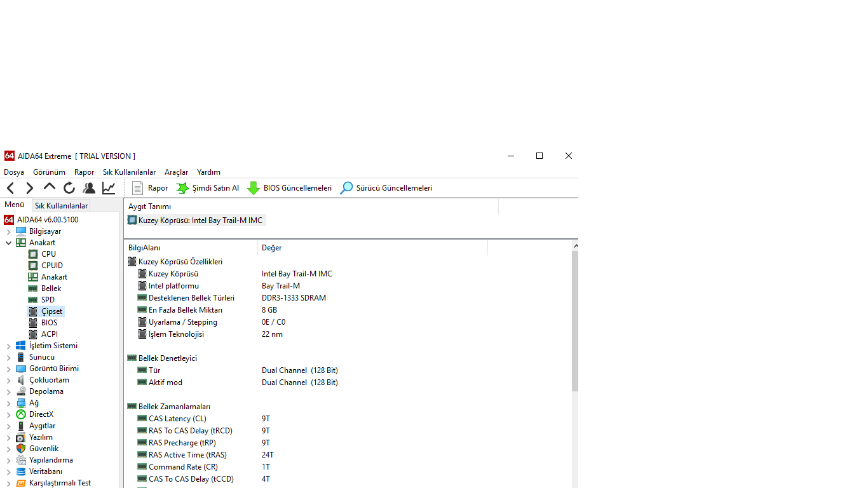Viewport: 868px width, 488px height.
Task: Open the Rapor menu in the menu bar
Action: tap(84, 172)
